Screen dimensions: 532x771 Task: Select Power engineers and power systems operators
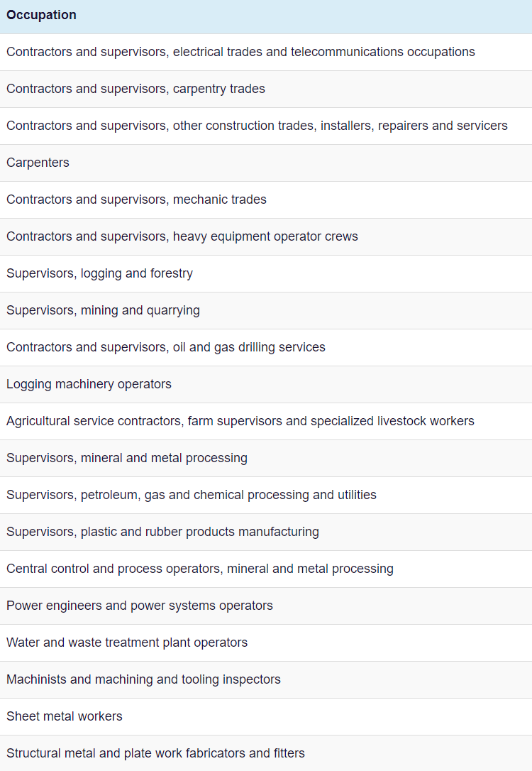(x=266, y=606)
